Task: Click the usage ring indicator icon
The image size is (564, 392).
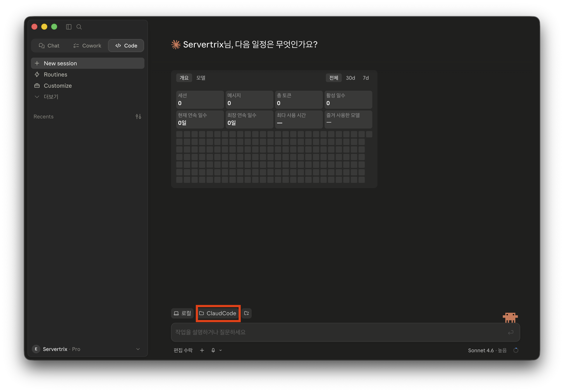Action: [516, 350]
